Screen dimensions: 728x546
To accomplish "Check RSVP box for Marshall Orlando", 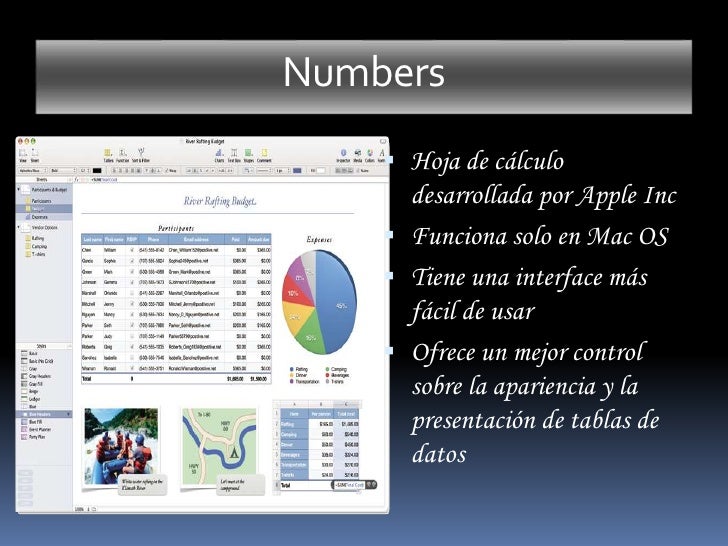I will coord(132,293).
